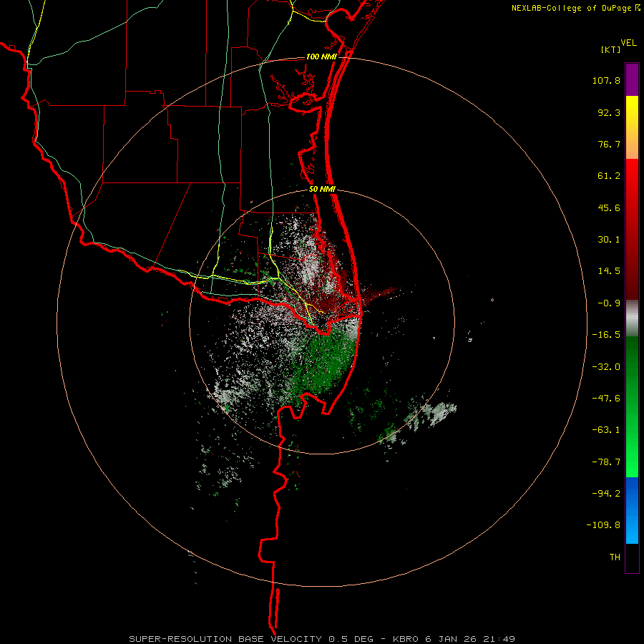Click the 50 NMI range ring label
644x644 pixels.
(322, 190)
